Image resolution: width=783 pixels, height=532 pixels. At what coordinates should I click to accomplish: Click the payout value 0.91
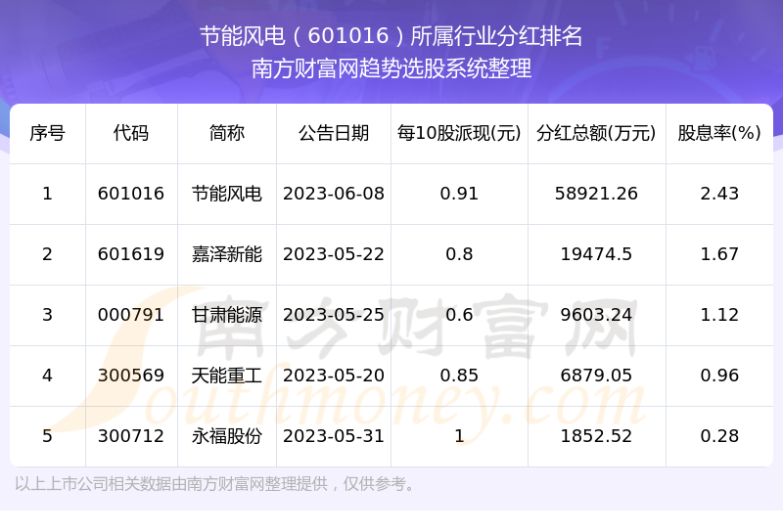tap(459, 194)
